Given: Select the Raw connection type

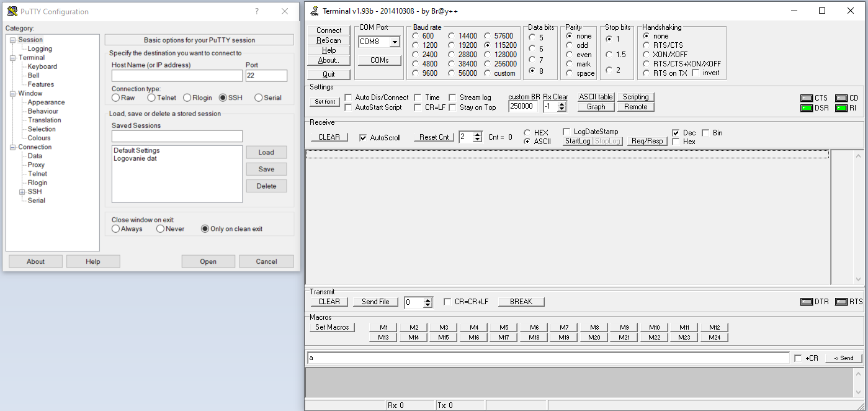Looking at the screenshot, I should (116, 97).
